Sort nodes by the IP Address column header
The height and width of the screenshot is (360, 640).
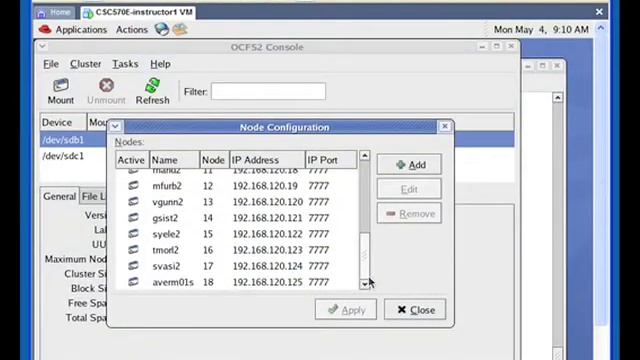(x=267, y=160)
